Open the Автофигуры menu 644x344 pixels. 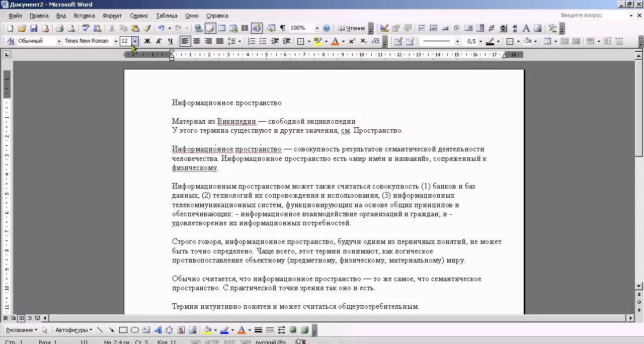(73, 330)
